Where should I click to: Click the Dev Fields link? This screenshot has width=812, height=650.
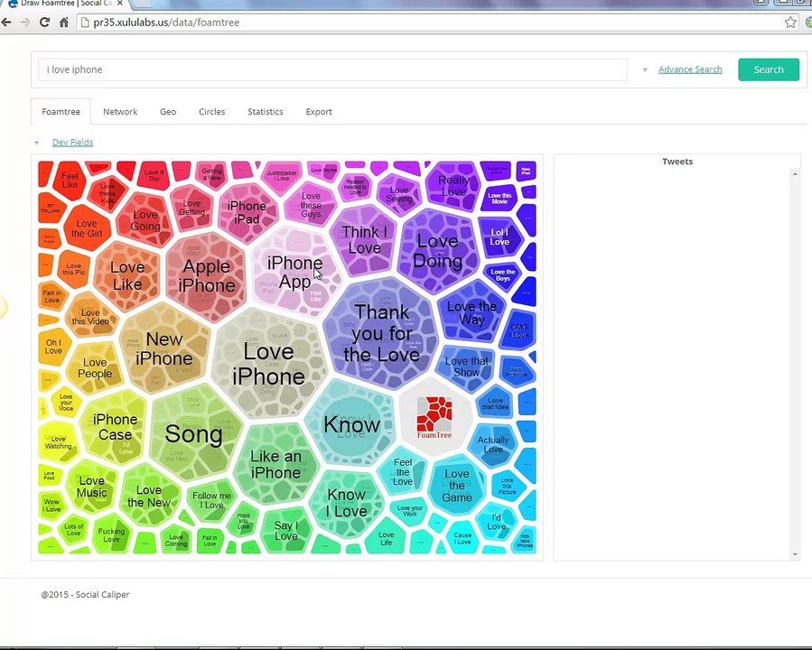tap(72, 142)
